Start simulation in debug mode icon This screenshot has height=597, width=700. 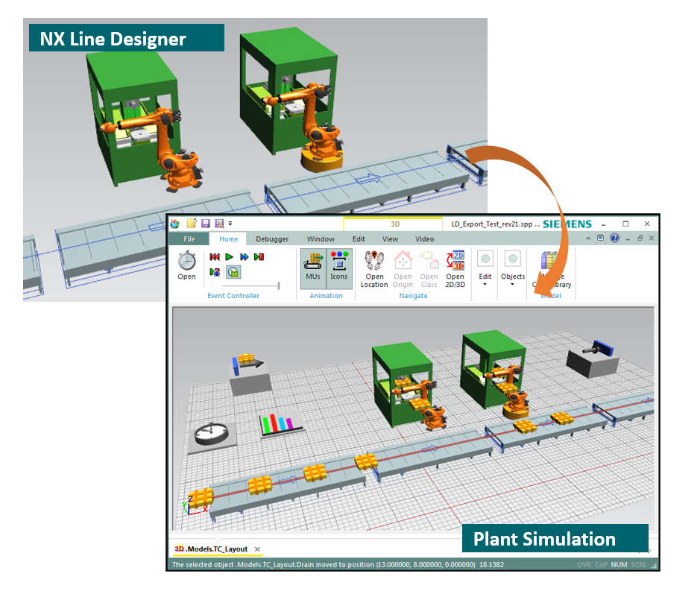click(x=215, y=272)
